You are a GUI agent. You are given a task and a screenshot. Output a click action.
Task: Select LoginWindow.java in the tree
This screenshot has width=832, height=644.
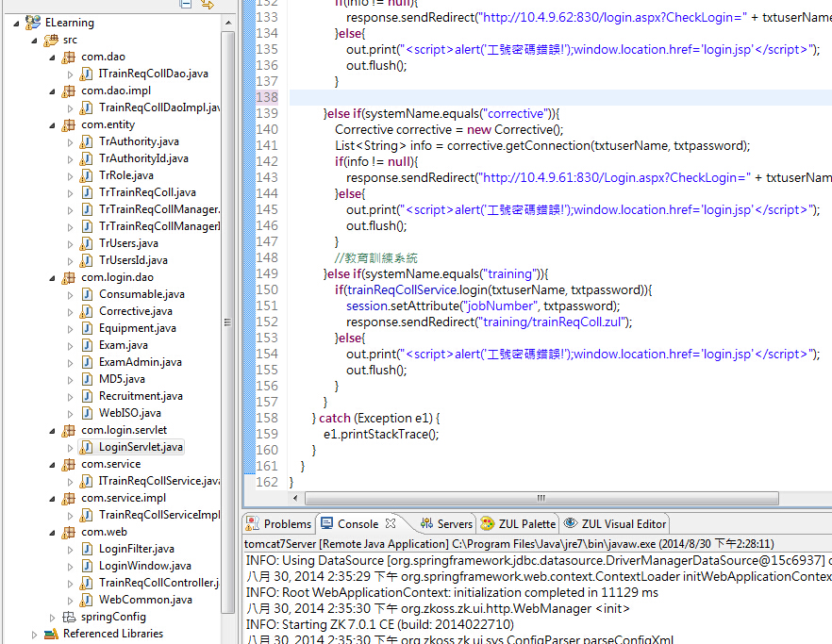(x=145, y=566)
